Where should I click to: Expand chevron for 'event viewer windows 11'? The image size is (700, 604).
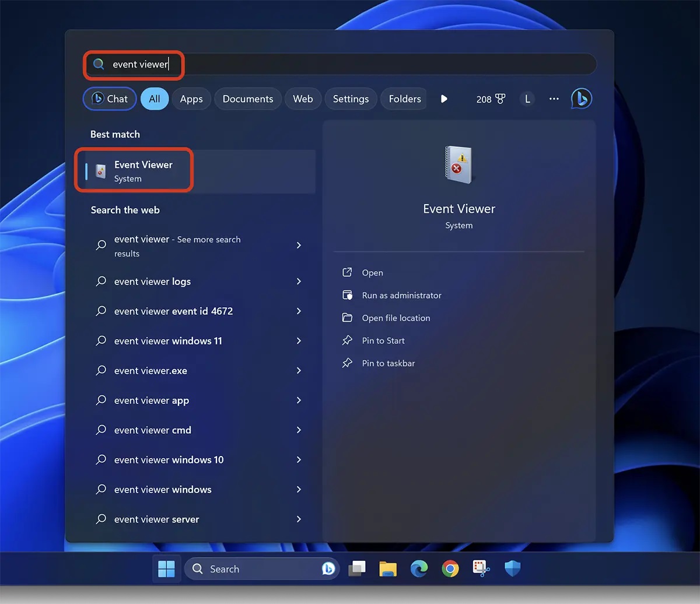[299, 341]
